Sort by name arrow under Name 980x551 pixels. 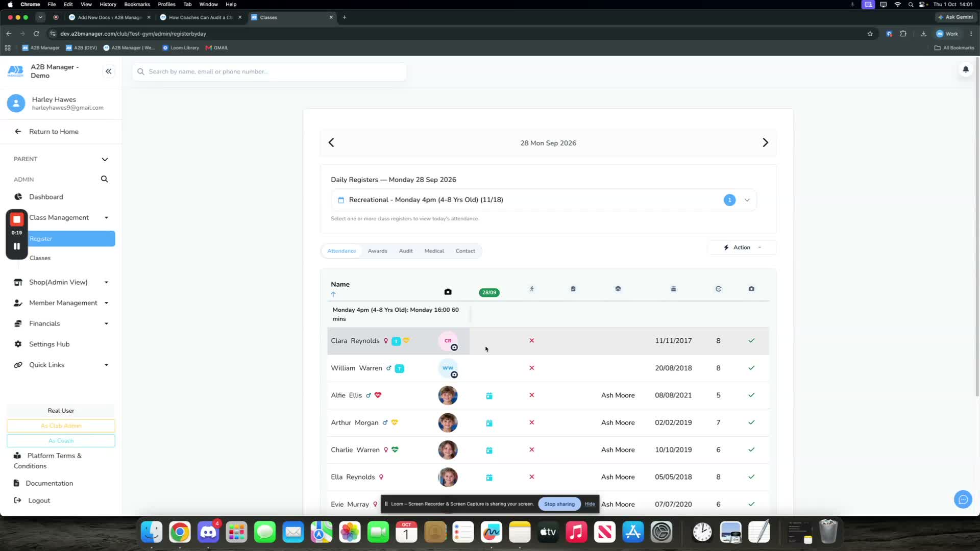[x=333, y=294]
